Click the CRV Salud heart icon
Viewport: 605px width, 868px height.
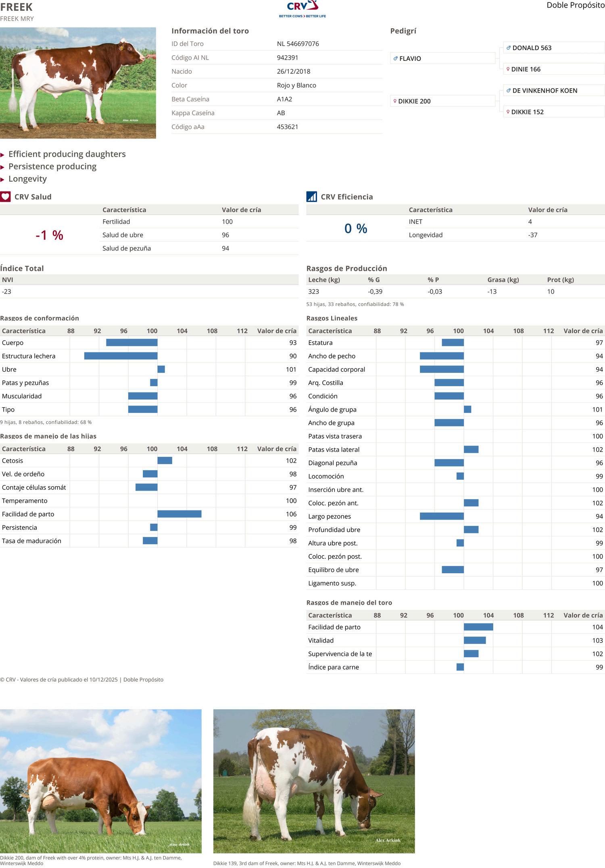(x=5, y=197)
